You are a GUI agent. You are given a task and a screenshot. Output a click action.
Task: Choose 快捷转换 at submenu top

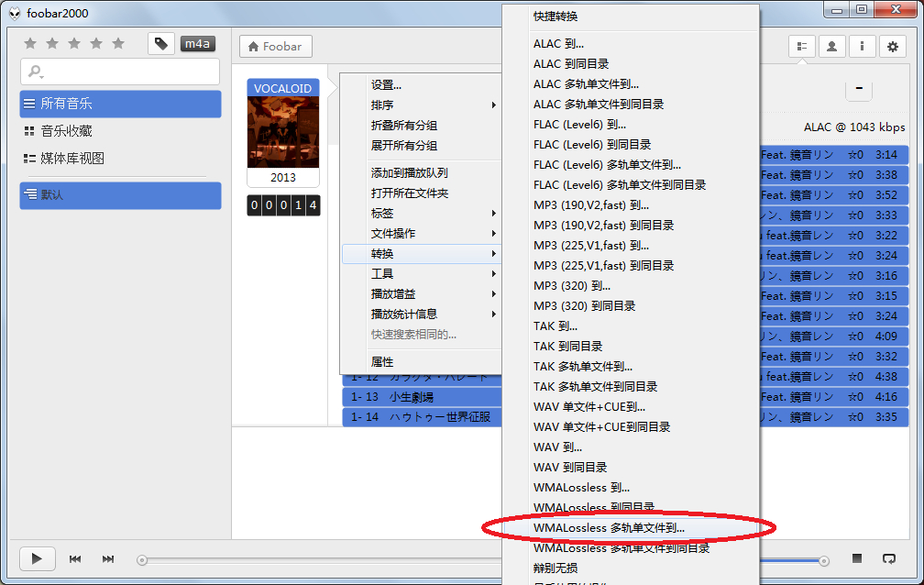coord(631,17)
